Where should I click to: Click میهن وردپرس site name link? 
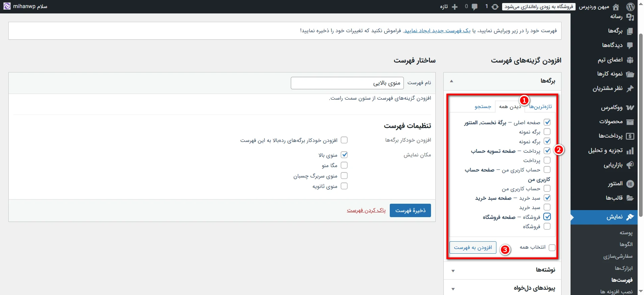click(594, 7)
